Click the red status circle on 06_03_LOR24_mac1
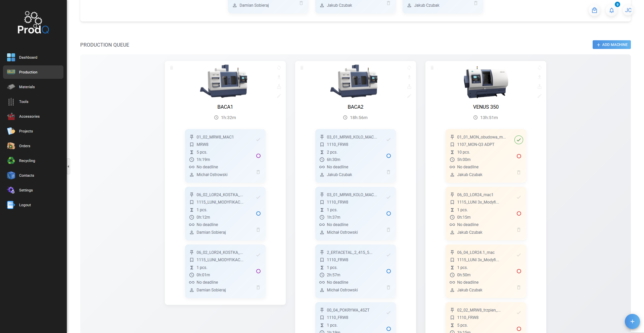The height and width of the screenshot is (333, 644). pyautogui.click(x=519, y=213)
